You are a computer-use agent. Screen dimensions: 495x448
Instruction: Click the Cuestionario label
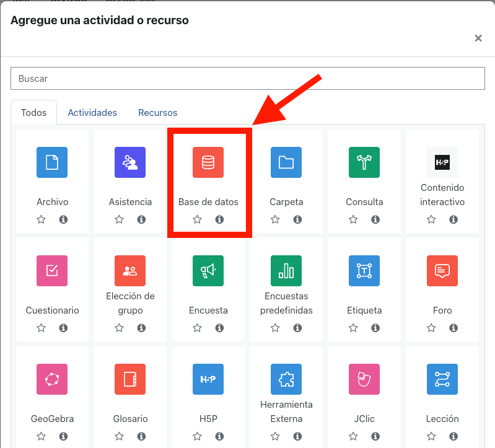click(x=53, y=310)
